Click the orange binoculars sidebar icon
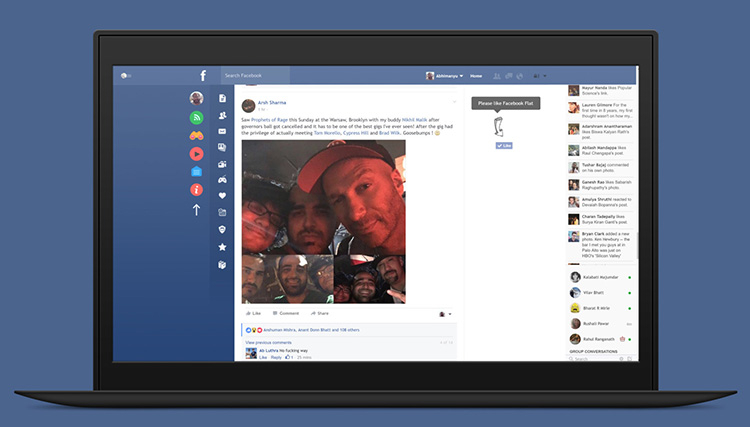This screenshot has height=427, width=750. click(x=197, y=135)
